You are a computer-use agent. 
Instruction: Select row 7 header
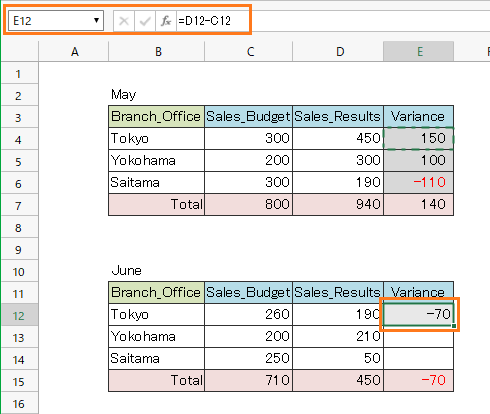[x=19, y=205]
